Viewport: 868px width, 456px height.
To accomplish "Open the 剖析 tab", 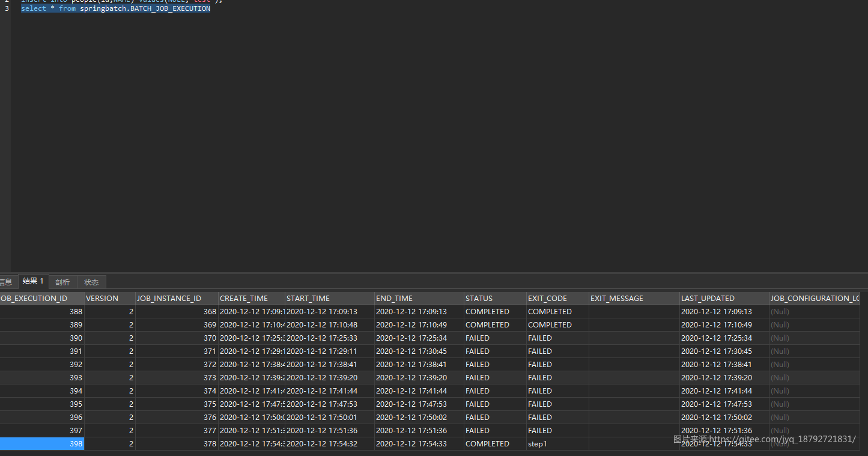I will pos(62,282).
